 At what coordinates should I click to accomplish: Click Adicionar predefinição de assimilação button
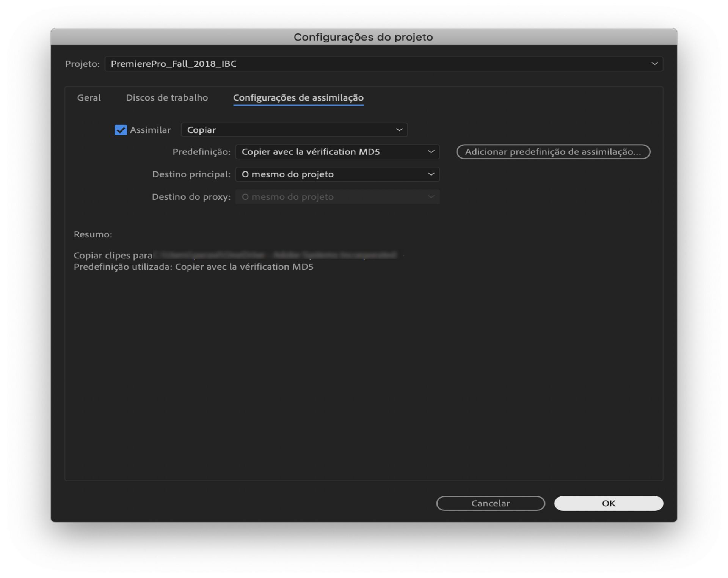553,152
